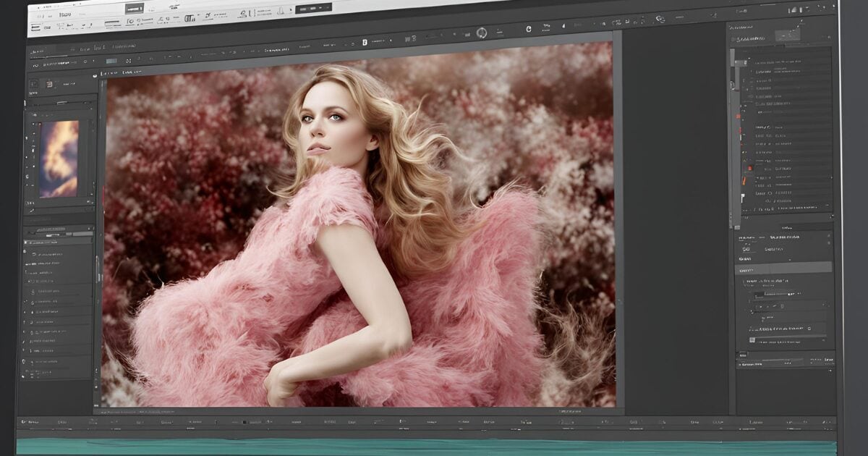
Task: Click the dark highlighted button in the top ribbon
Action: click(134, 9)
